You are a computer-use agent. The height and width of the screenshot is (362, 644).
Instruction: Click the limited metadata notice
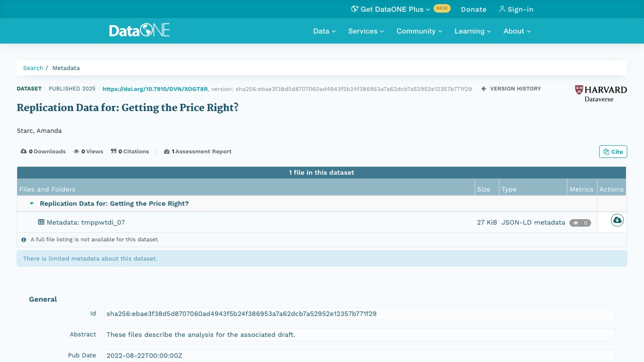point(322,258)
